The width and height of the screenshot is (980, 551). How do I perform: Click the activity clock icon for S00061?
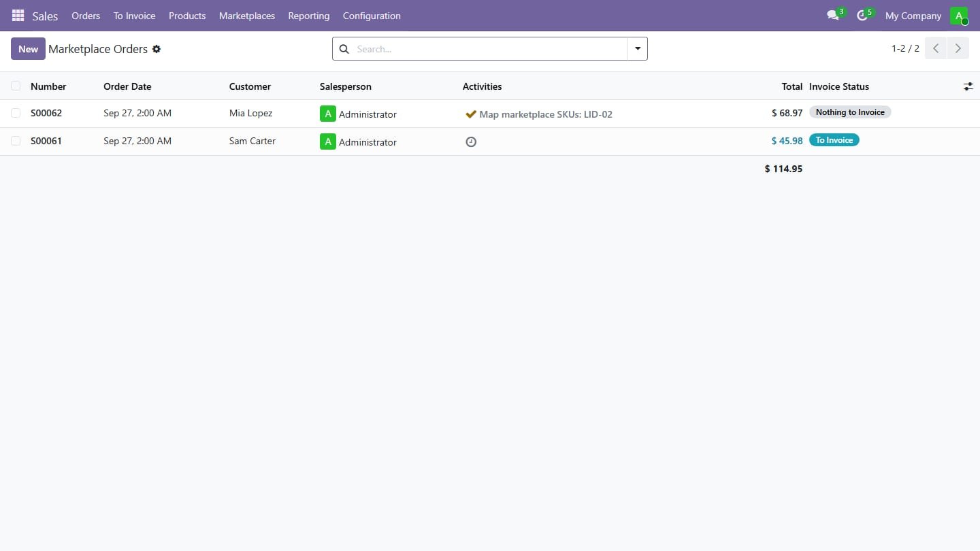click(x=471, y=141)
